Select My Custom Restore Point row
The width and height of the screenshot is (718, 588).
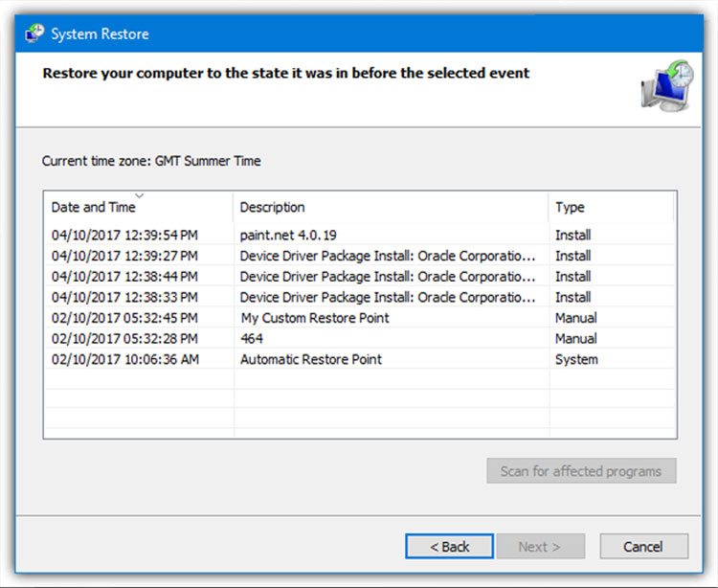pos(359,317)
